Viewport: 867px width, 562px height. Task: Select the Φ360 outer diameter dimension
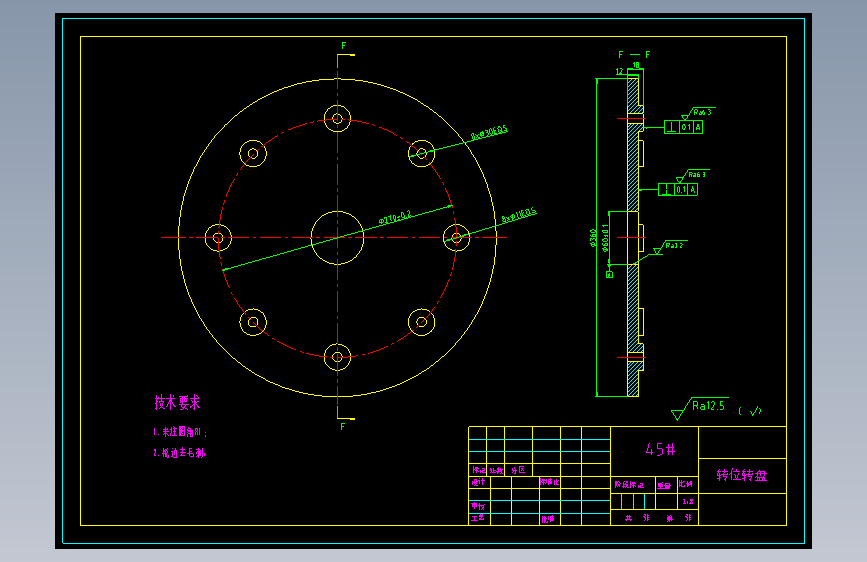coord(593,238)
